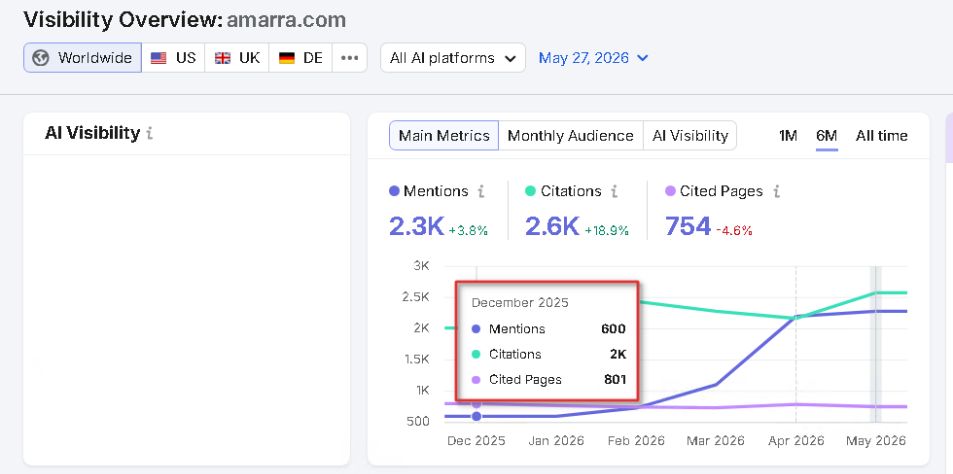This screenshot has height=474, width=953.
Task: Click the 754 cited pages value
Action: pyautogui.click(x=687, y=226)
